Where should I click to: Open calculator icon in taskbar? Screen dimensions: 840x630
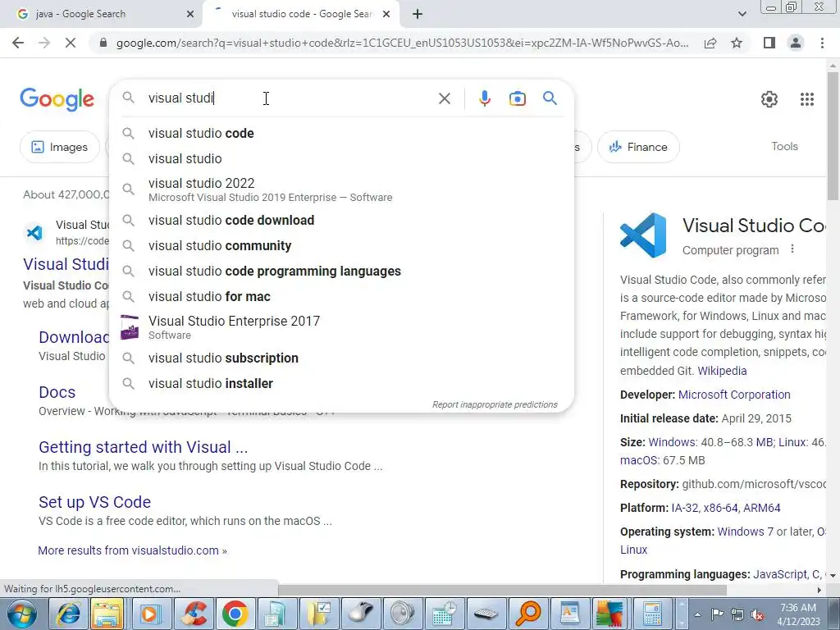(x=652, y=614)
